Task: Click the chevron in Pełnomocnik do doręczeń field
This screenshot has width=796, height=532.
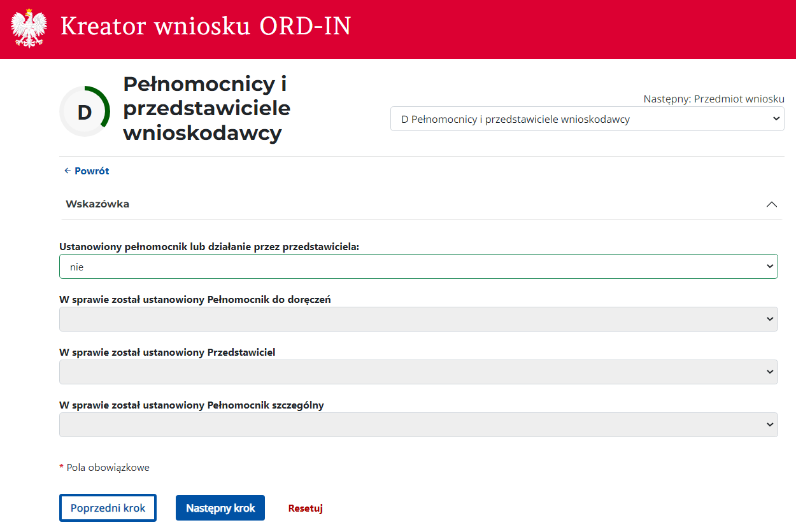Action: (x=770, y=319)
